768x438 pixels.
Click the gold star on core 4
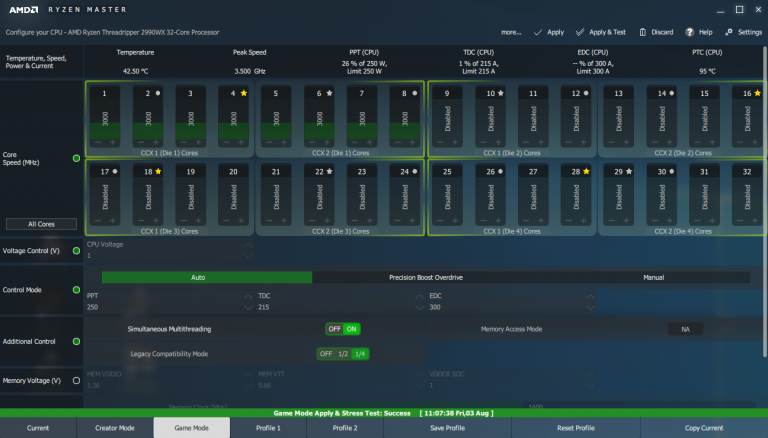click(x=244, y=93)
